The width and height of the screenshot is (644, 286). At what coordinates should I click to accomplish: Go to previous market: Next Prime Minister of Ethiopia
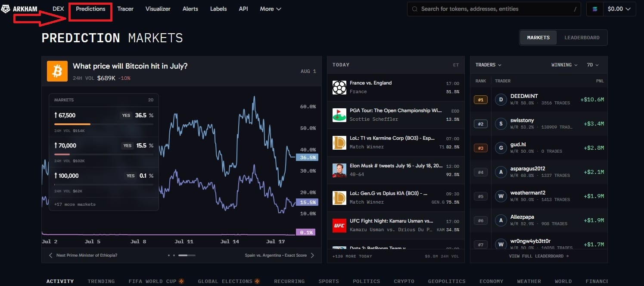(83, 255)
